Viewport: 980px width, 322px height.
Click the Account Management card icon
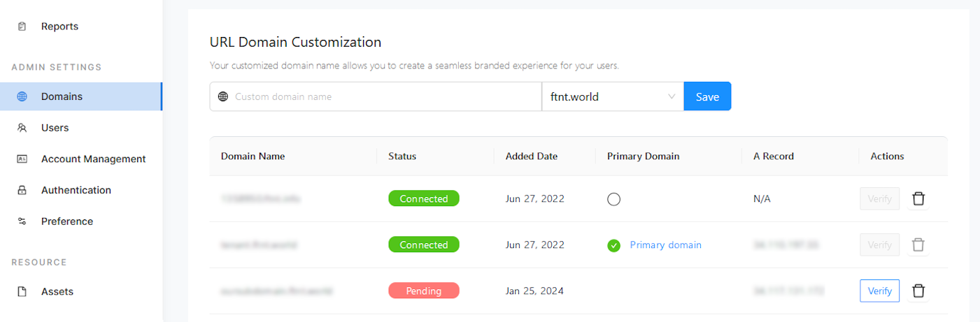pyautogui.click(x=22, y=159)
